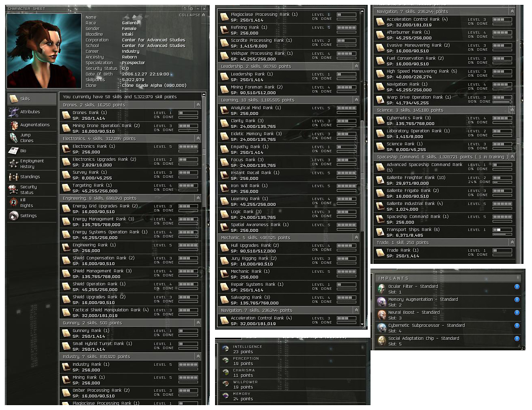Switch to the Attributes tab
The image size is (532, 410).
[32, 112]
